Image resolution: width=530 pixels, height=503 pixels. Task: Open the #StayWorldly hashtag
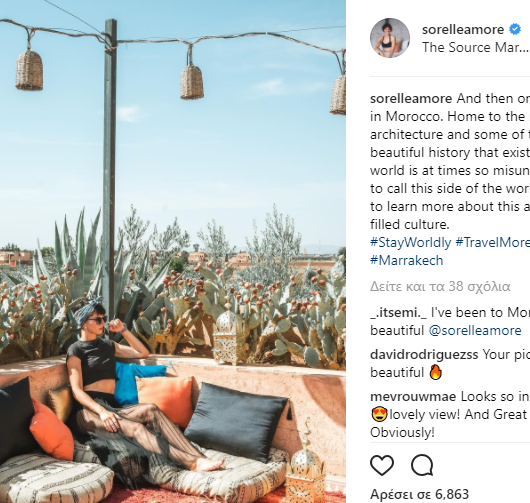tap(411, 243)
